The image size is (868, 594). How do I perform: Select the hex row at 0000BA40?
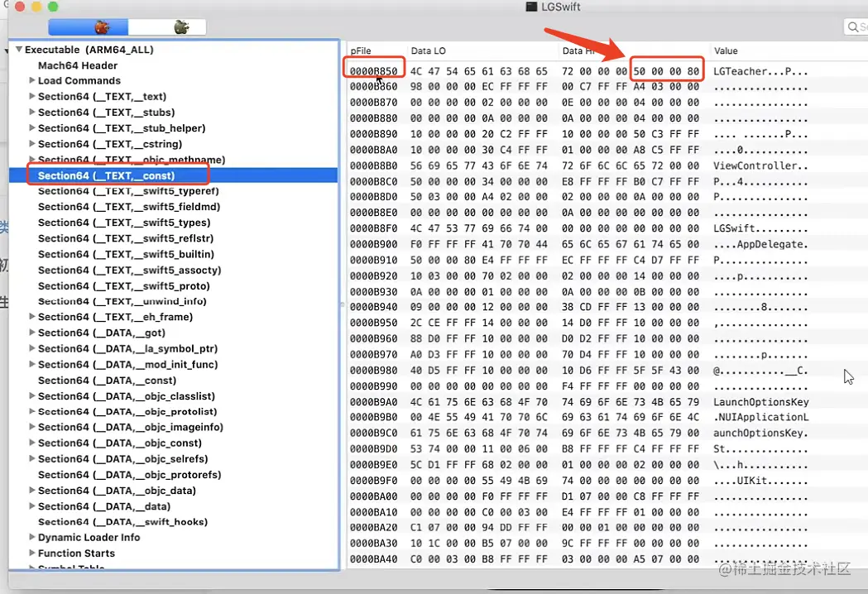pos(607,559)
